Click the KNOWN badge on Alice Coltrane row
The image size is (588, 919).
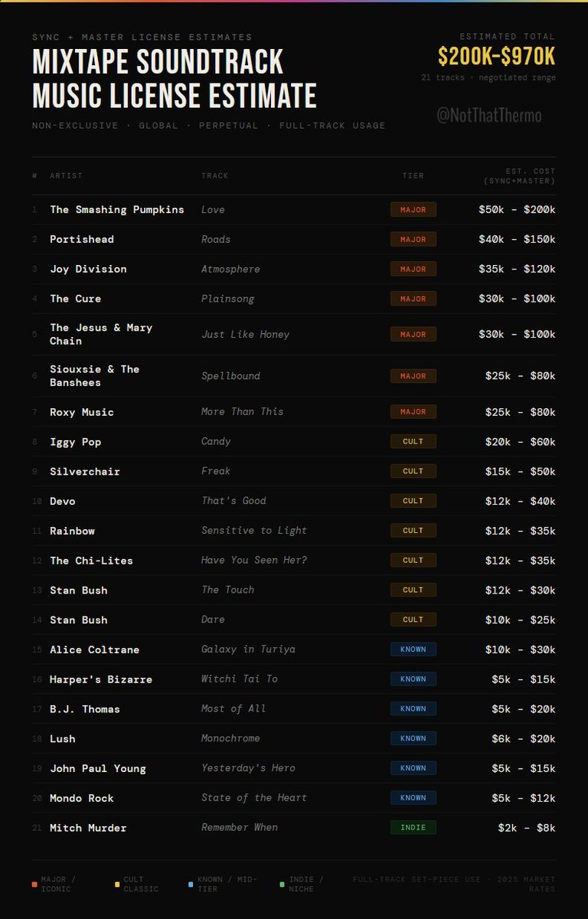point(413,650)
